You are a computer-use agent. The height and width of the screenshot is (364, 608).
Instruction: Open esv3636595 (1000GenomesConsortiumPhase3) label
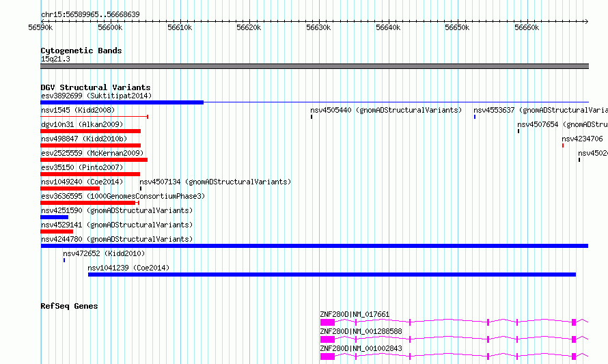(x=123, y=196)
